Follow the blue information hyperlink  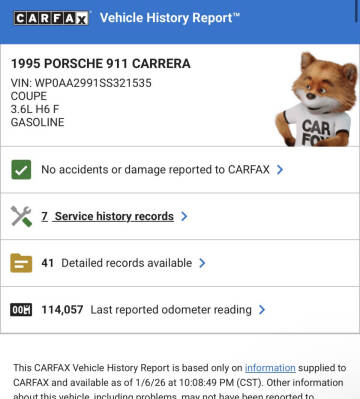270,368
